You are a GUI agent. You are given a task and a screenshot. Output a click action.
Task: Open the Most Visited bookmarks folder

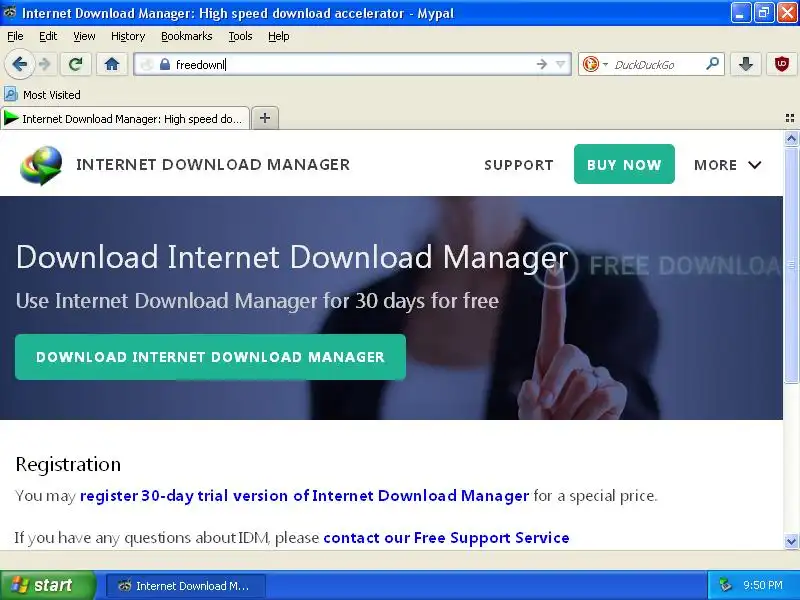coord(42,95)
